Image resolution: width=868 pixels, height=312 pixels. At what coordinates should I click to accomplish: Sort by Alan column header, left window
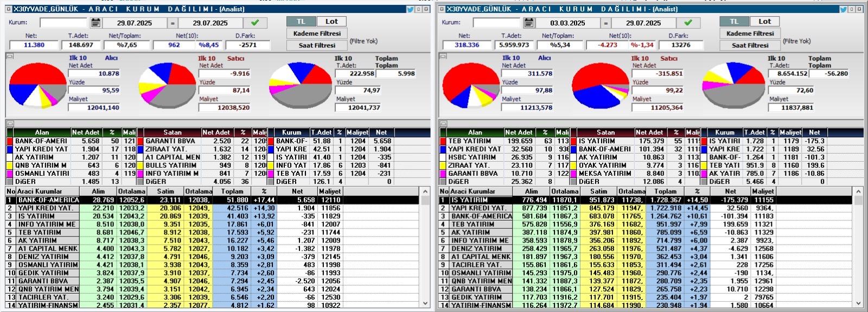(x=42, y=132)
